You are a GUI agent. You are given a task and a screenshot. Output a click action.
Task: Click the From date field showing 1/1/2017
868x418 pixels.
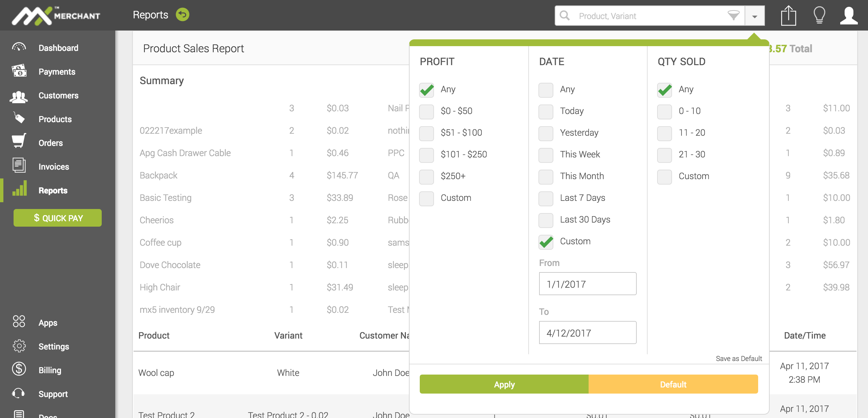[x=587, y=284]
